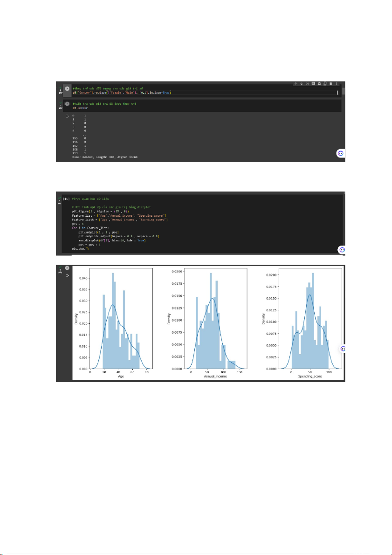
Task: Click the scrollbar right of the replace code cell
Action: click(343, 91)
